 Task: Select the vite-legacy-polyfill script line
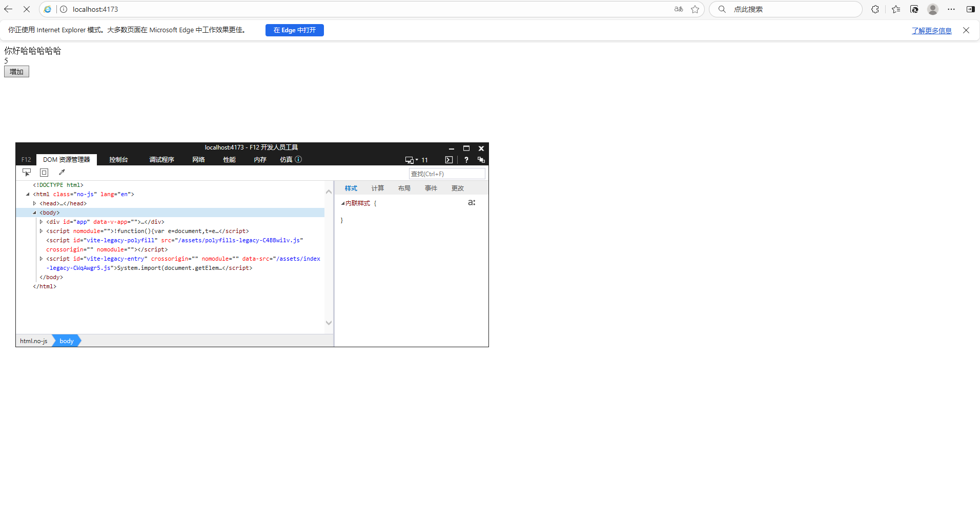coord(175,245)
